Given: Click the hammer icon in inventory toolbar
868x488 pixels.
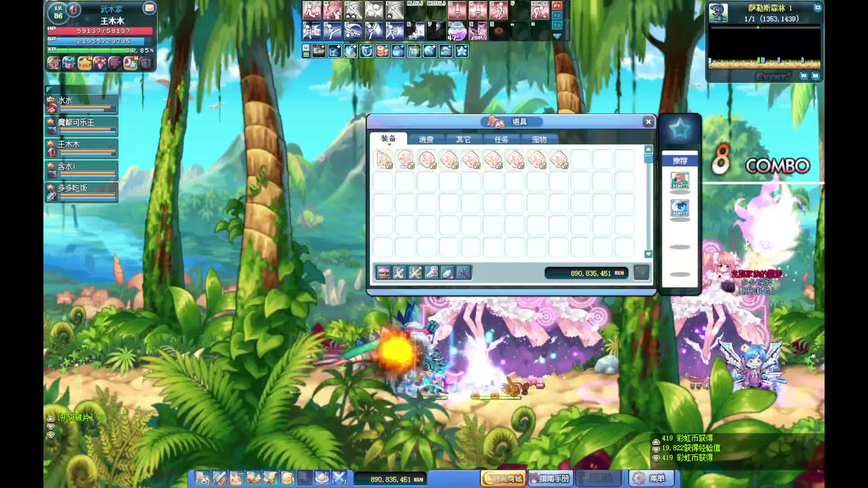Looking at the screenshot, I should pos(464,273).
